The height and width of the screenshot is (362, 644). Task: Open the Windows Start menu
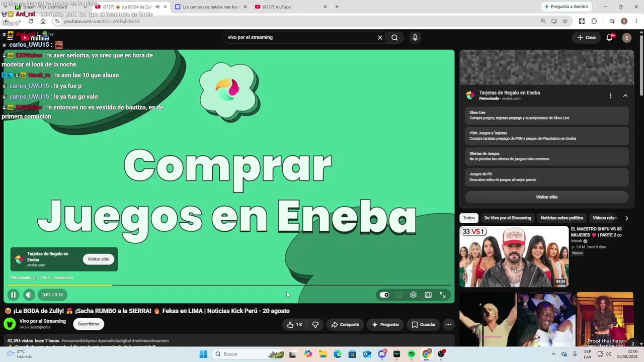(203, 354)
